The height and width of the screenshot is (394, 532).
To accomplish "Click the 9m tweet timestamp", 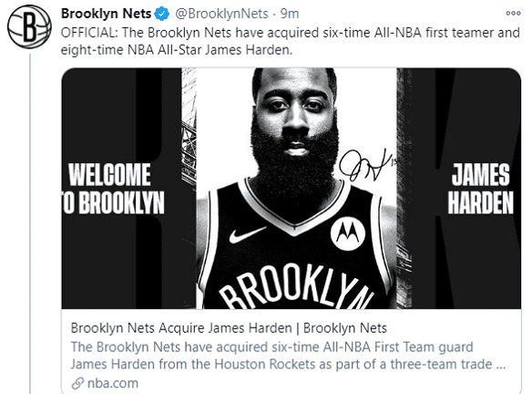I will click(x=290, y=14).
